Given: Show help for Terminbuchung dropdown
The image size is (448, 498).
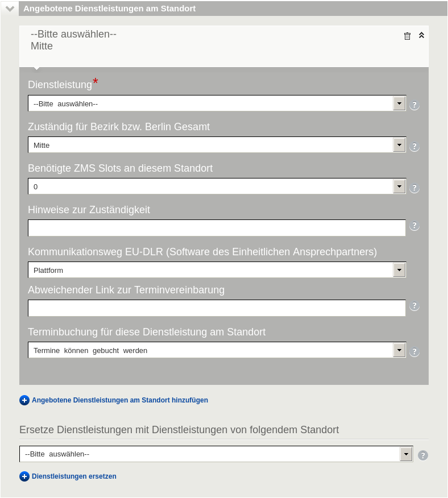Looking at the screenshot, I should (x=414, y=351).
